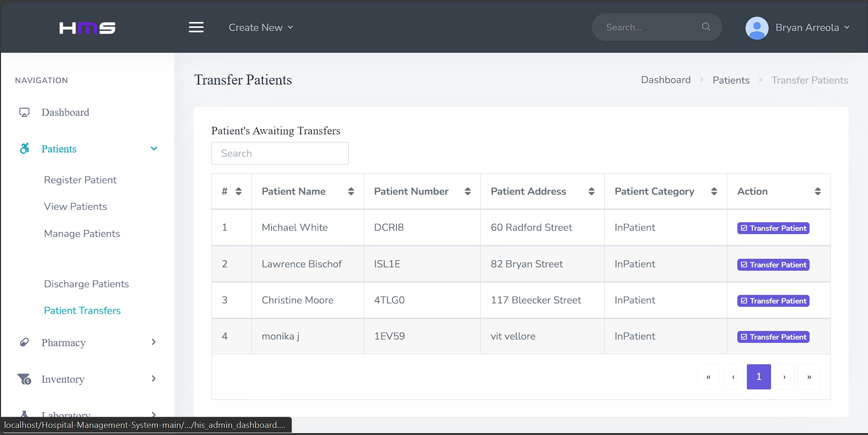Expand the Pharmacy sidebar section
The width and height of the screenshot is (868, 435).
click(x=153, y=342)
